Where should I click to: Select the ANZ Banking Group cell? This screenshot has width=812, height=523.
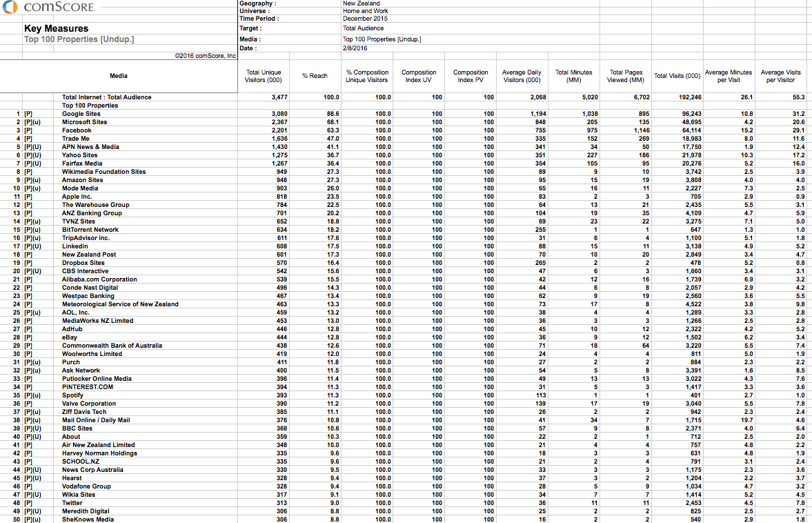pos(92,213)
